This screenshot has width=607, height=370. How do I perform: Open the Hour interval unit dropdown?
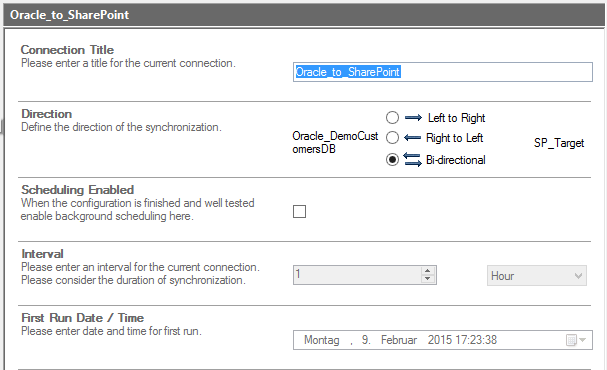[537, 276]
